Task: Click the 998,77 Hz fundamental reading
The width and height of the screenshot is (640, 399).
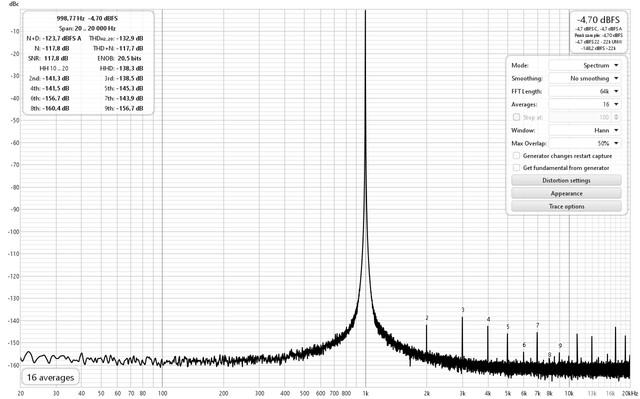Action: coord(71,18)
